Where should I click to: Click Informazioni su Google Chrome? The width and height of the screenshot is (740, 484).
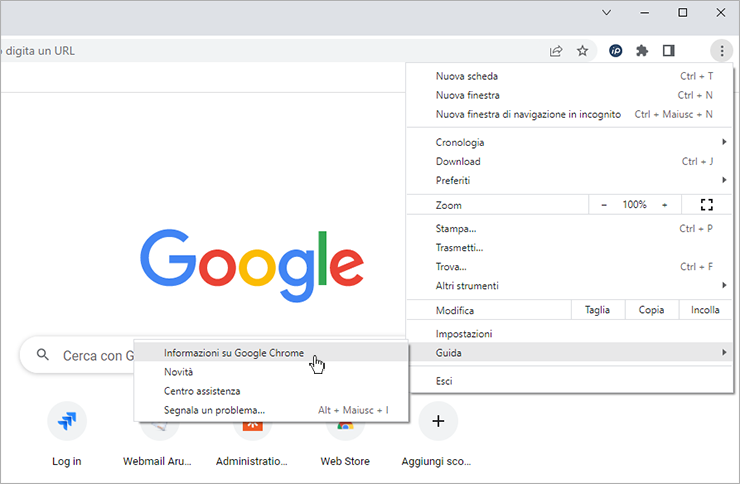(x=271, y=353)
